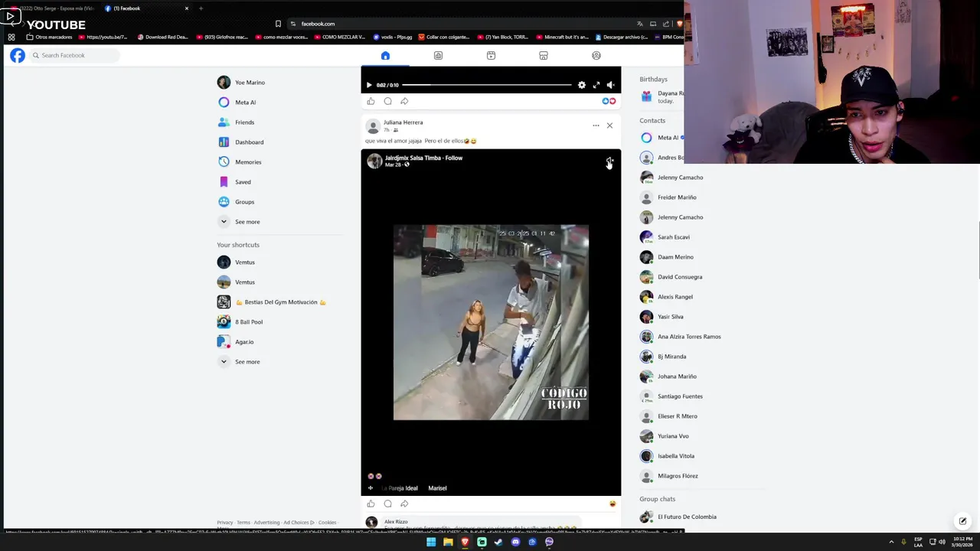Open File Explorer from taskbar
Image resolution: width=980 pixels, height=551 pixels.
tap(448, 542)
